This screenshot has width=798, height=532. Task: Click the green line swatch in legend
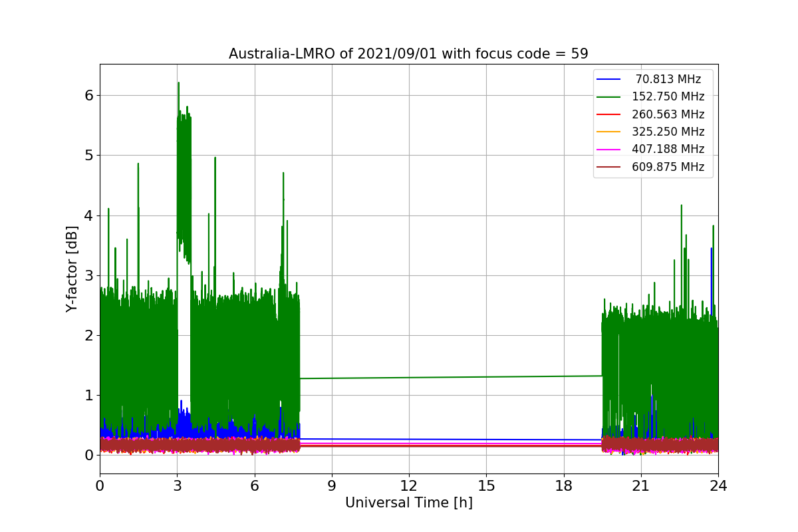(x=609, y=97)
